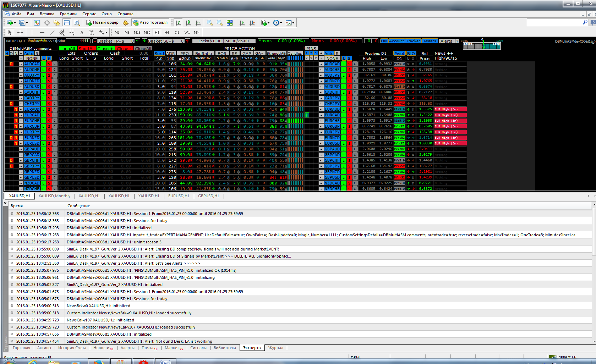Image resolution: width=602 pixels, height=364 pixels.
Task: Expand the New chart dropdown arrow
Action: tap(15, 23)
